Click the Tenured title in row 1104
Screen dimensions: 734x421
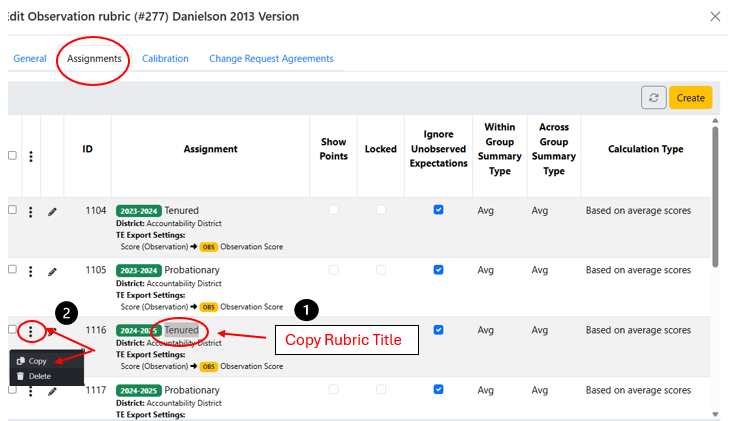182,211
